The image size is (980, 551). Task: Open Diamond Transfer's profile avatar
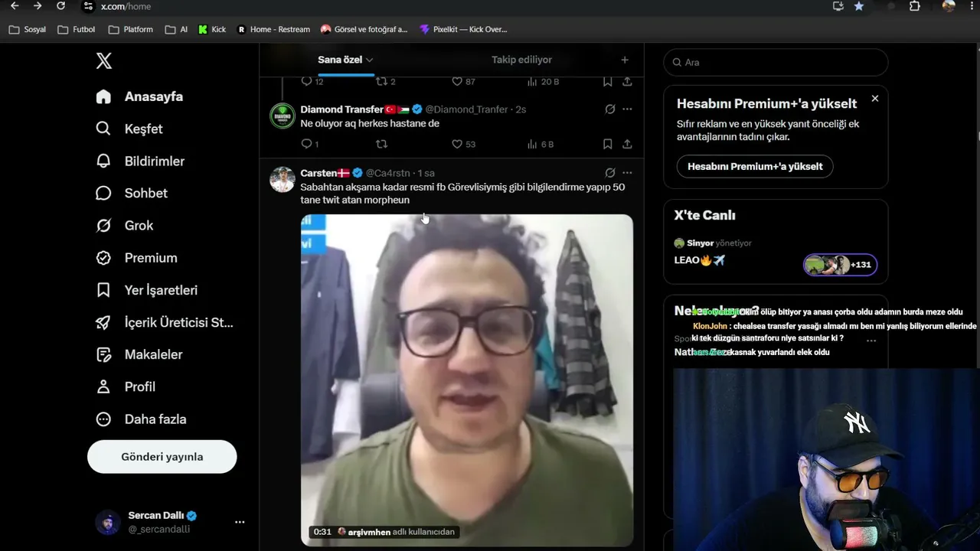click(283, 116)
